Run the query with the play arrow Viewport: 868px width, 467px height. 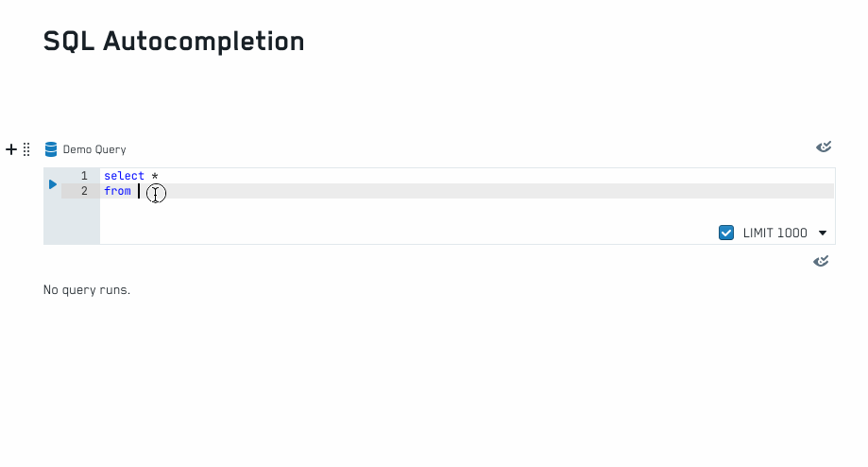[53, 184]
